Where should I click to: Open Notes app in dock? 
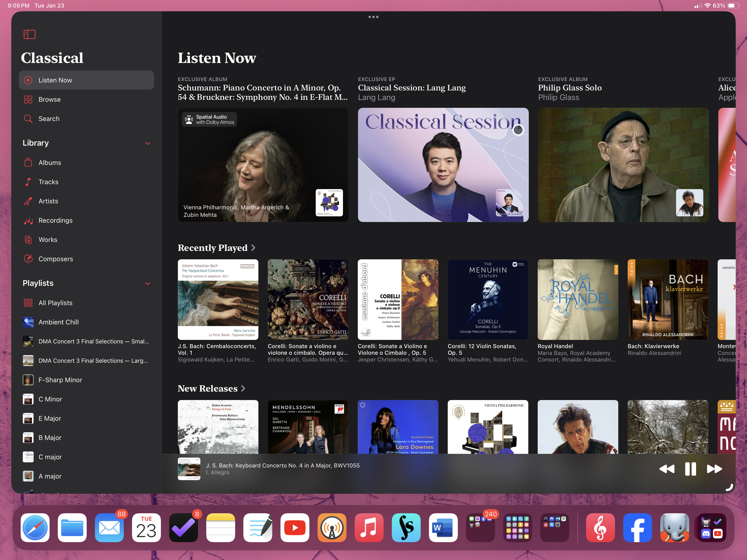click(x=221, y=528)
